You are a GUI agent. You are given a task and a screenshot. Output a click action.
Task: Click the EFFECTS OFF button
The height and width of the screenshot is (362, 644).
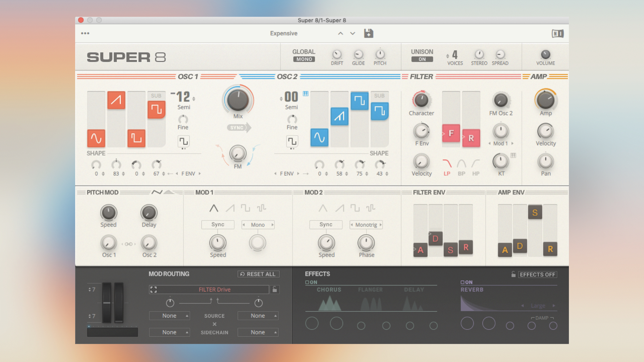pyautogui.click(x=537, y=275)
